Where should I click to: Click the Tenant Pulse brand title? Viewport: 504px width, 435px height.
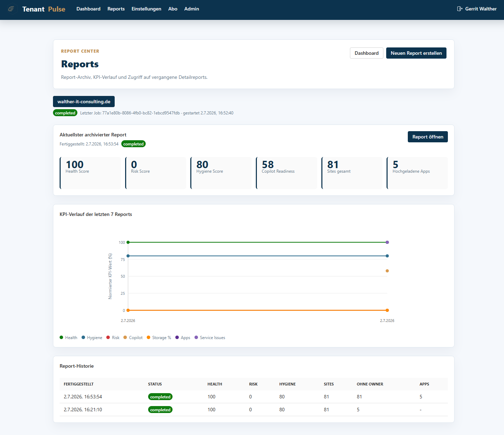44,9
